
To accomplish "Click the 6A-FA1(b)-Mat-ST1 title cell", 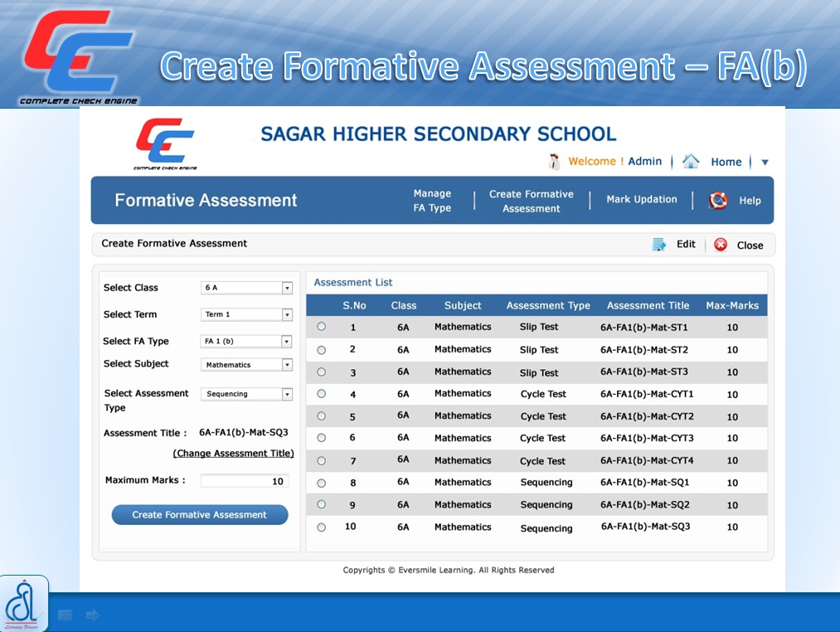I will click(x=644, y=328).
